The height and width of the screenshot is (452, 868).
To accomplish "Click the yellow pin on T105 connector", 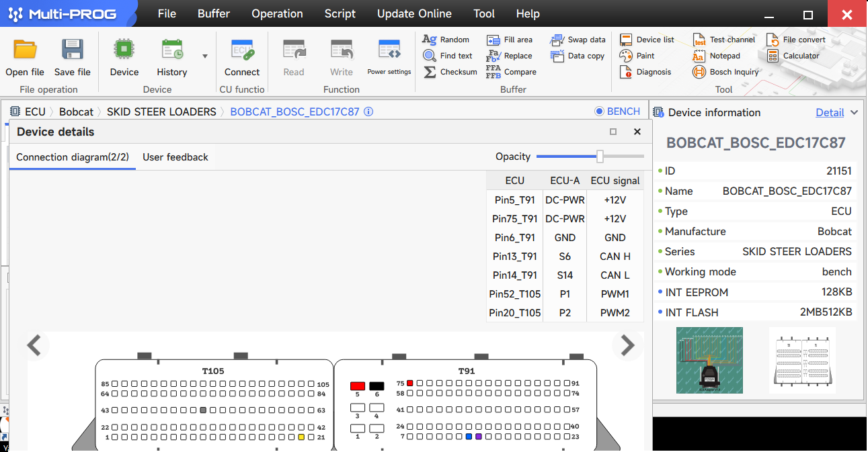I will coord(301,437).
